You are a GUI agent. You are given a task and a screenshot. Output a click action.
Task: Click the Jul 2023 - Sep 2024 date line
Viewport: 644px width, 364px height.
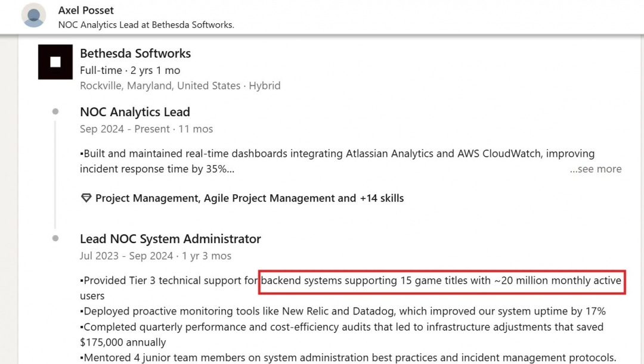(x=155, y=256)
